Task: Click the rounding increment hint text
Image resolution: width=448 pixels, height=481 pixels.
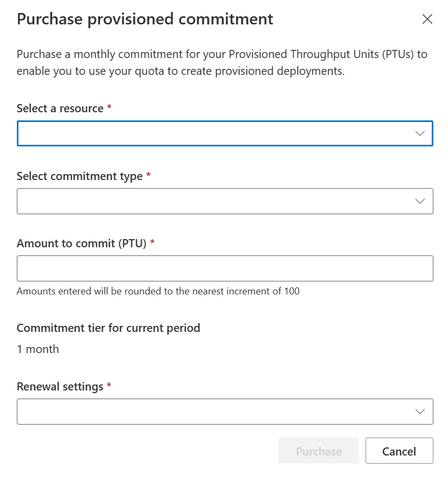Action: [x=158, y=291]
